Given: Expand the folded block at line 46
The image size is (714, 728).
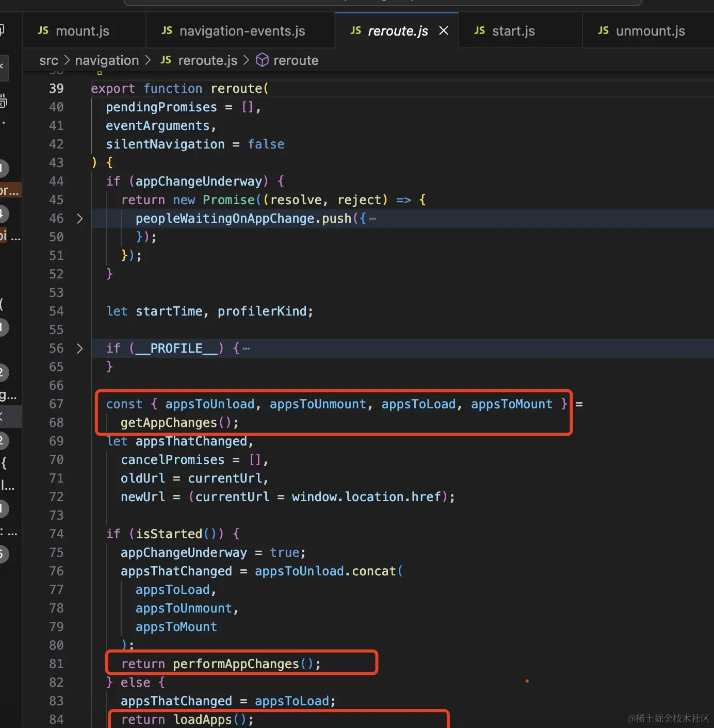Looking at the screenshot, I should [79, 219].
